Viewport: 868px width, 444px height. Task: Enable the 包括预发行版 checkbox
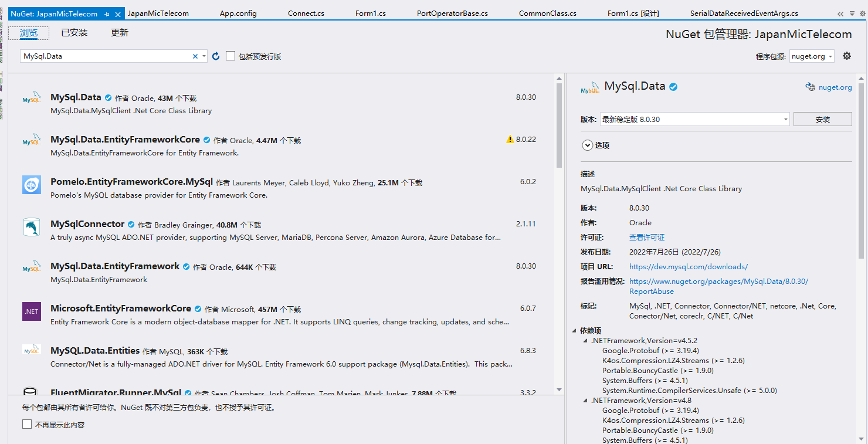coord(230,56)
